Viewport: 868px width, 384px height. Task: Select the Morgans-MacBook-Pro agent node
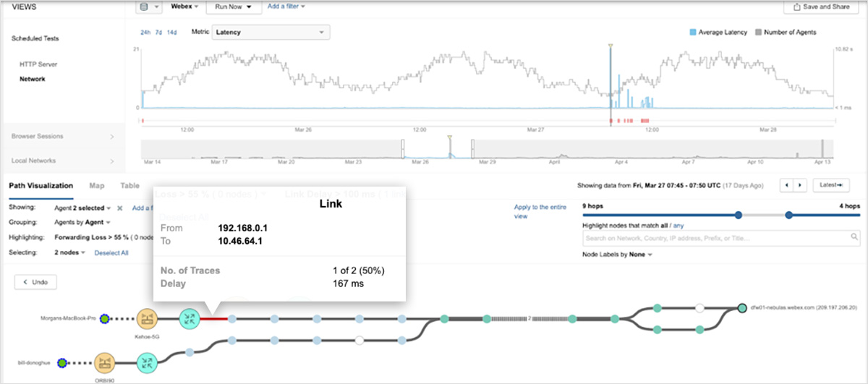coord(105,318)
